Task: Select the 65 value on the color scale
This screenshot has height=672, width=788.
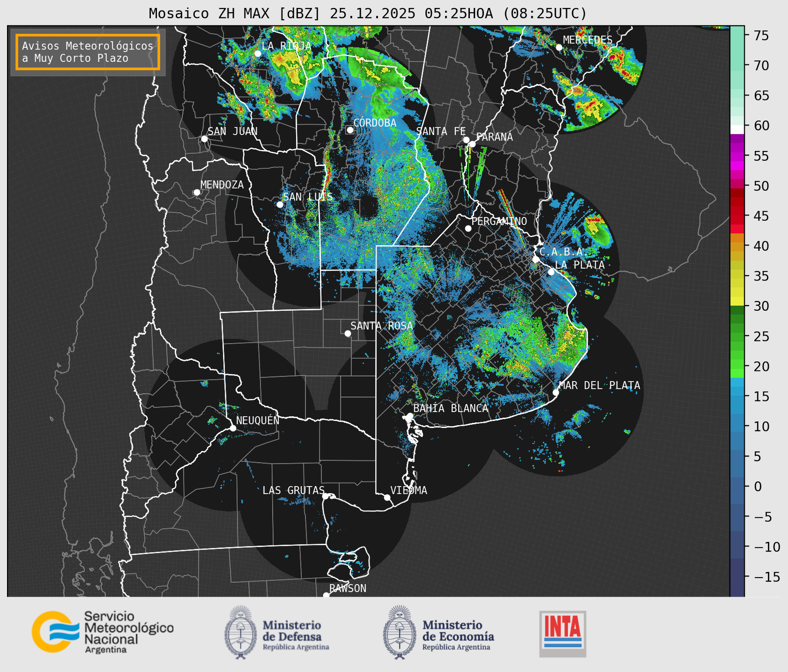Action: point(761,95)
